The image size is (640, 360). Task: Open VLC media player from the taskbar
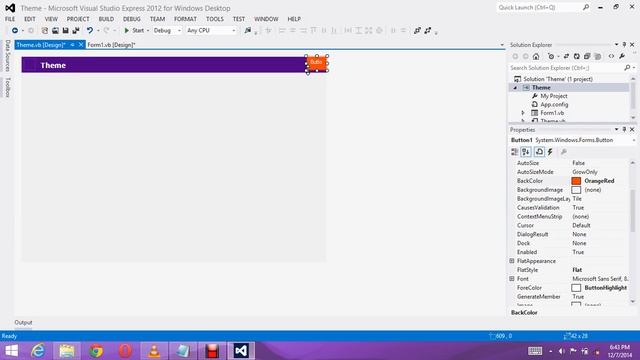point(154,351)
